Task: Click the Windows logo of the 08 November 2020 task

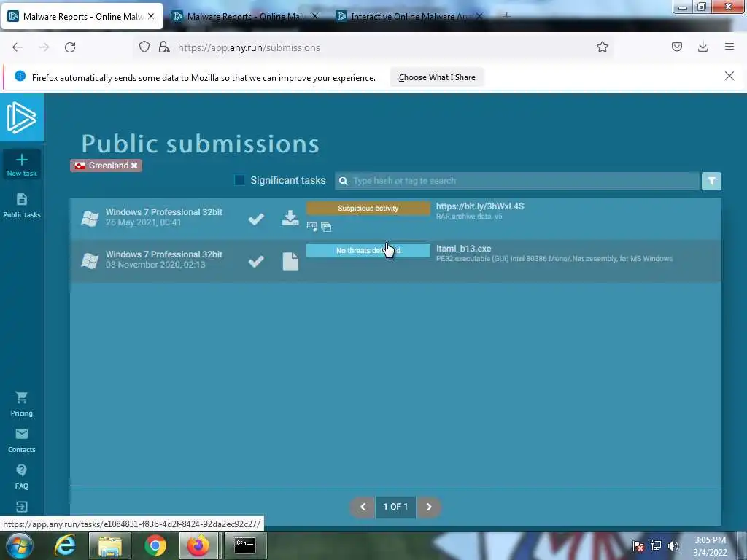Action: tap(90, 260)
